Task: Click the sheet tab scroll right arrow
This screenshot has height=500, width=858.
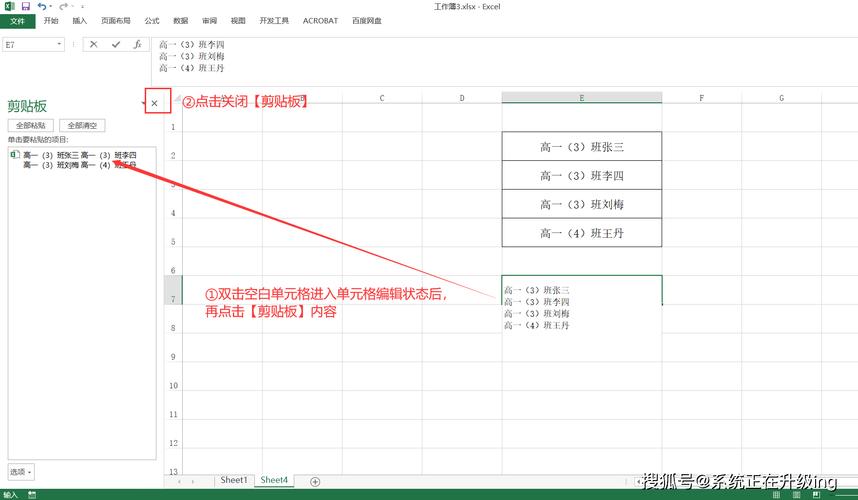Action: [193, 481]
